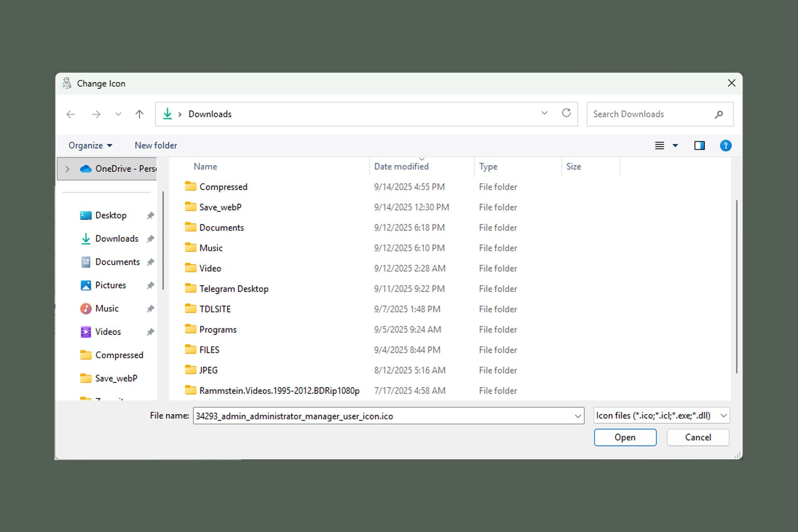Open the Organize menu
This screenshot has height=532, width=798.
[90, 145]
